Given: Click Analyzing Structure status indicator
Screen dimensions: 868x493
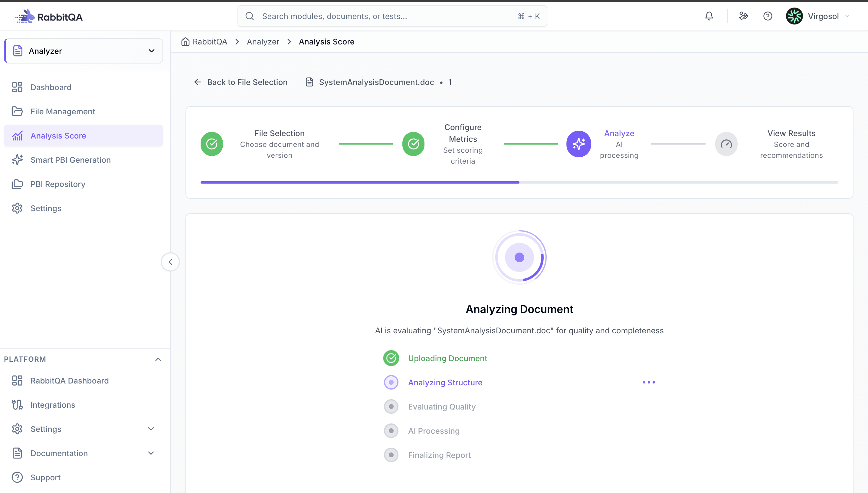Looking at the screenshot, I should [x=391, y=382].
